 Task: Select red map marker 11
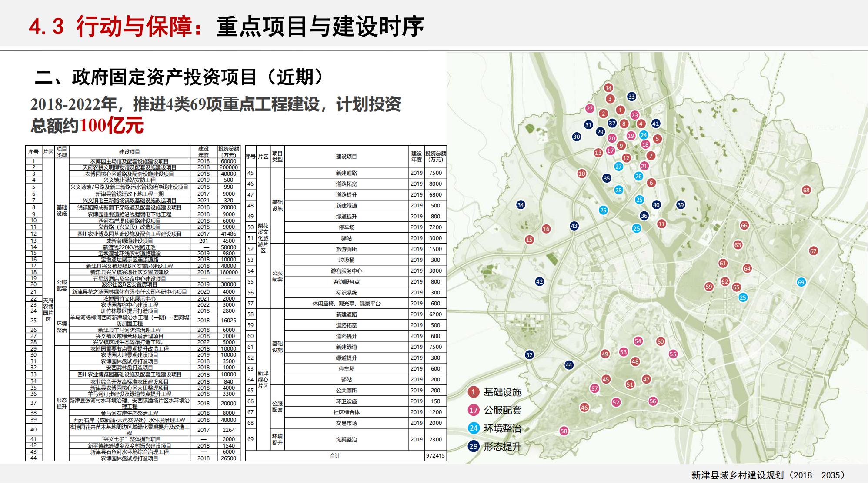pyautogui.click(x=661, y=224)
